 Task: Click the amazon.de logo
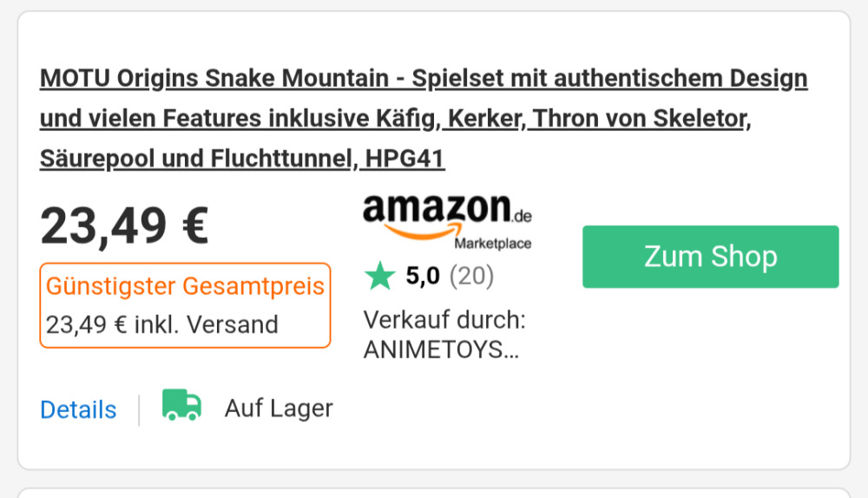447,222
